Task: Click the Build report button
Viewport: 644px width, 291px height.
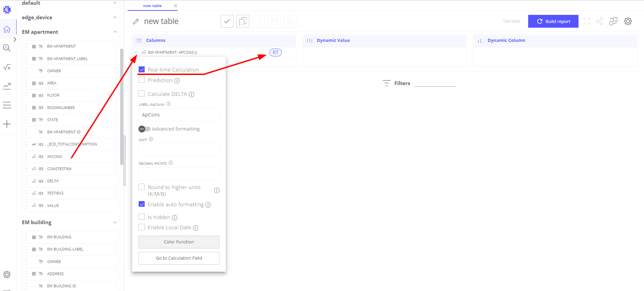Action: point(553,21)
